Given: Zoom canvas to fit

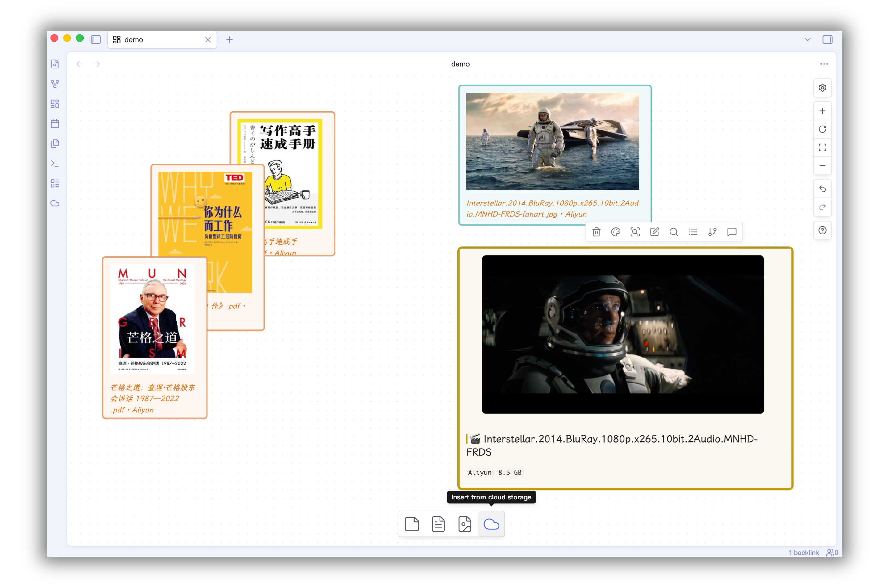Looking at the screenshot, I should (x=823, y=148).
